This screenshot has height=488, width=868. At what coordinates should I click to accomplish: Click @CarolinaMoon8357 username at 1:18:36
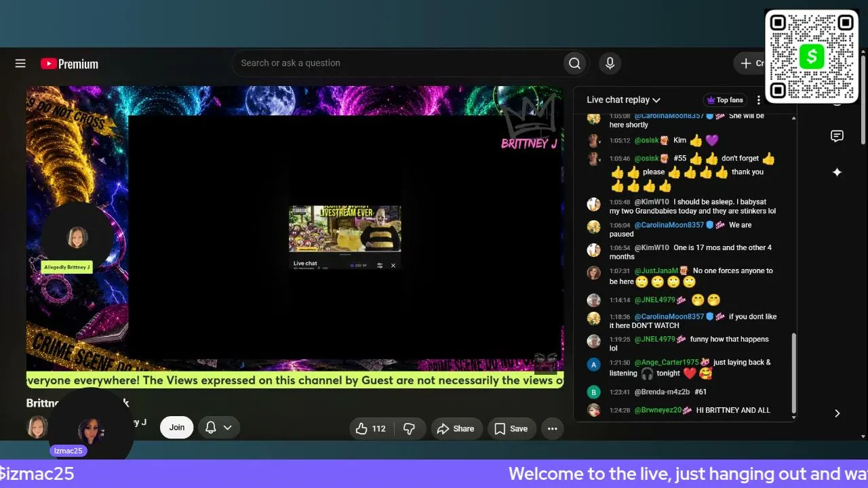point(669,317)
